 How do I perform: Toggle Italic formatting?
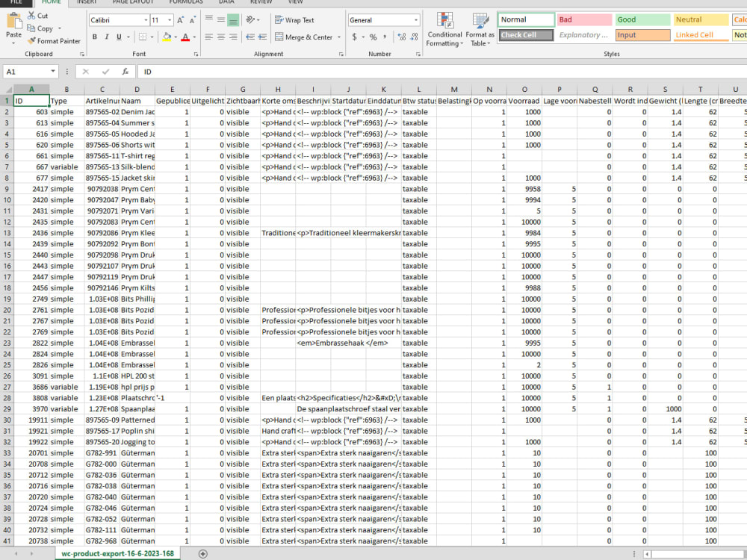(107, 37)
